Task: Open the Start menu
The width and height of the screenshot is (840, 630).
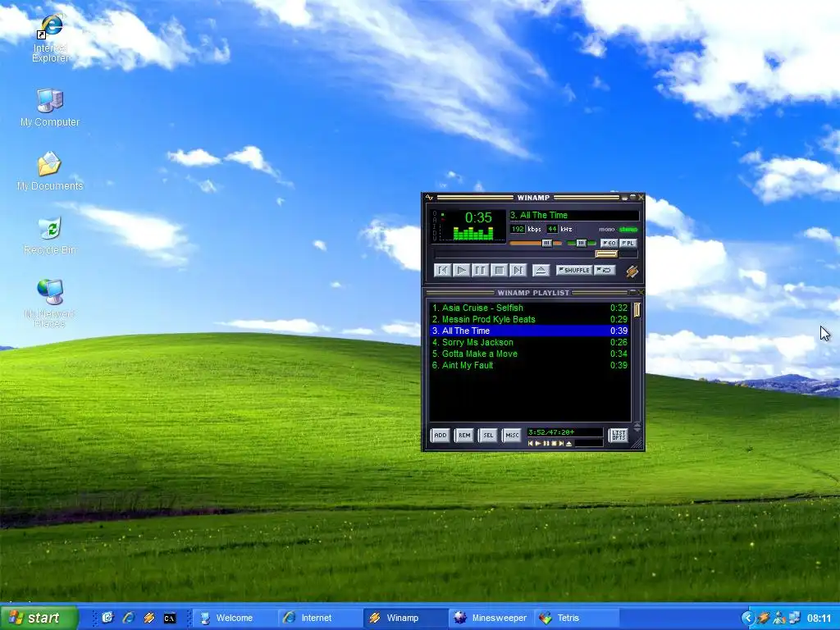Action: coord(39,618)
